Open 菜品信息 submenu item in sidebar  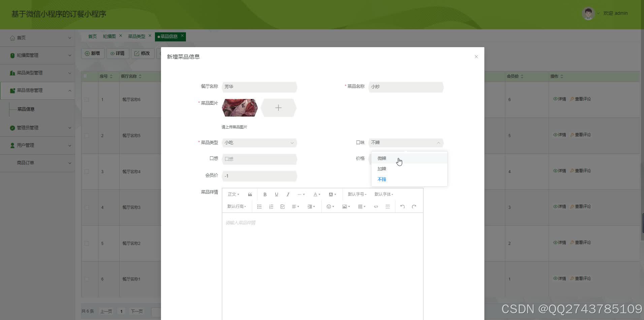(x=26, y=109)
